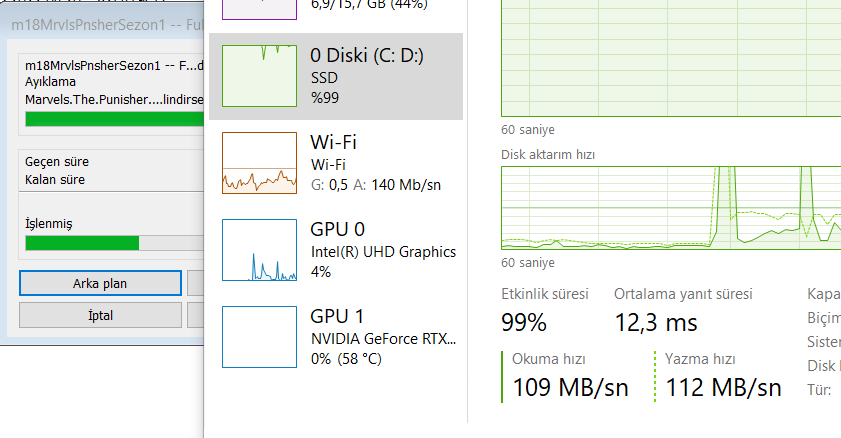Cancel extraction with the İptal button
This screenshot has height=438, width=841.
click(100, 315)
